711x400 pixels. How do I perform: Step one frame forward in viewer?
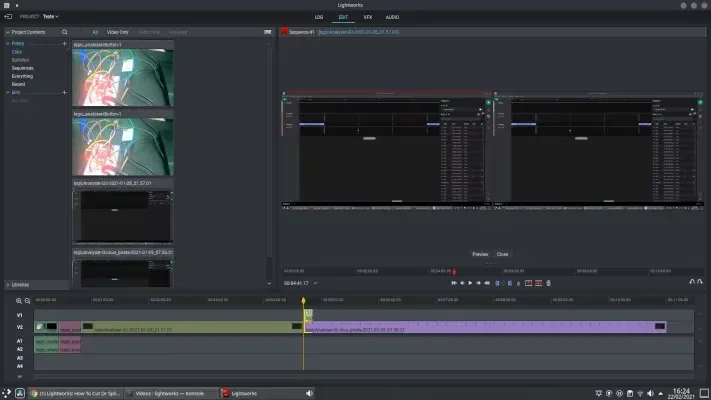pyautogui.click(x=478, y=283)
